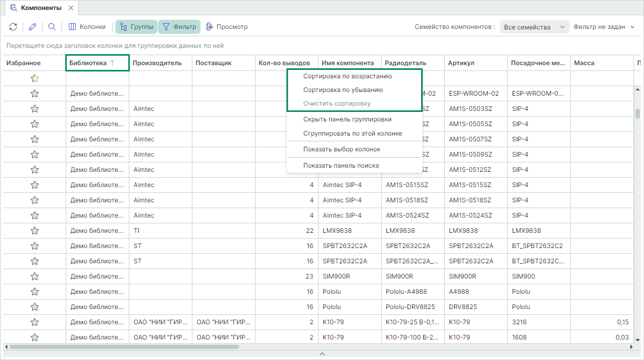Open the Все семейства dropdown
The image size is (644, 360).
click(534, 27)
